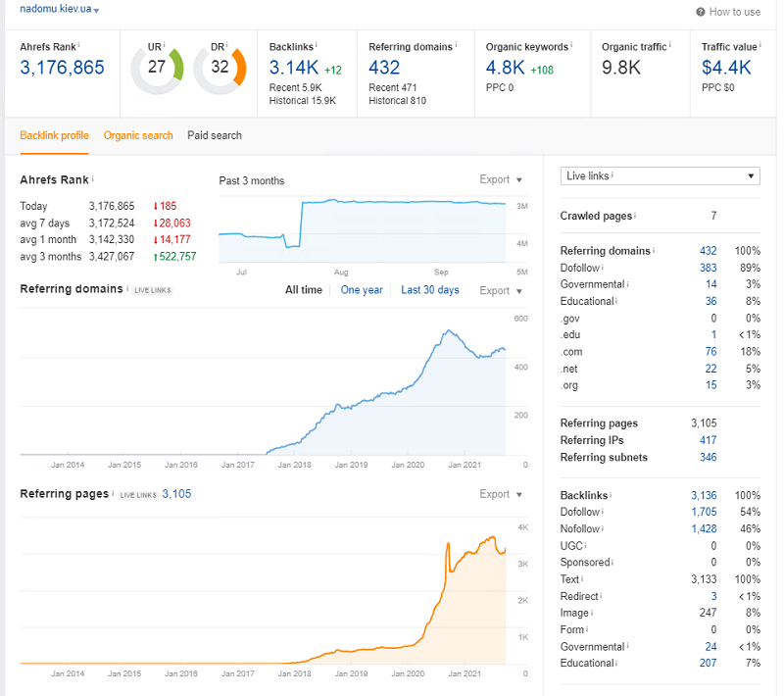Open the Paid search tab
This screenshot has width=784, height=696.
tap(215, 135)
